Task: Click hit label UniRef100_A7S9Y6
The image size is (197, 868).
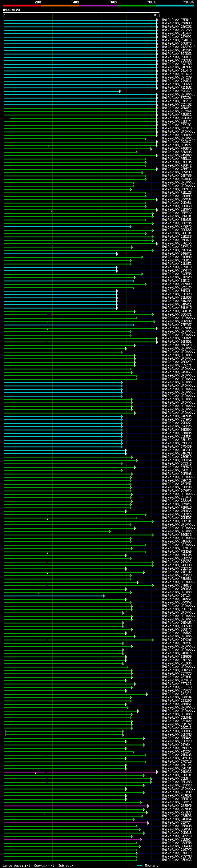Action: (x=176, y=226)
